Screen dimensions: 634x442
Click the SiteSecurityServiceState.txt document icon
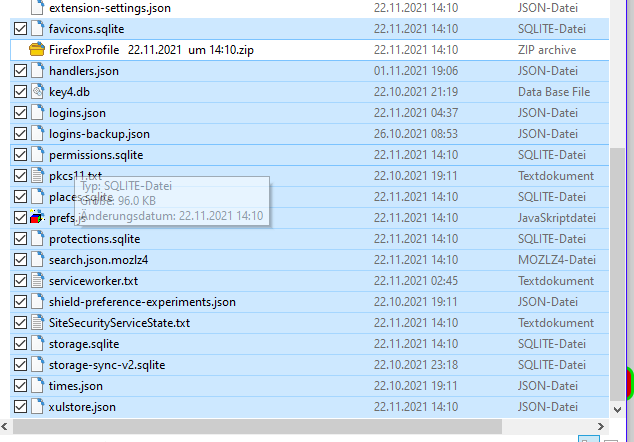click(37, 323)
